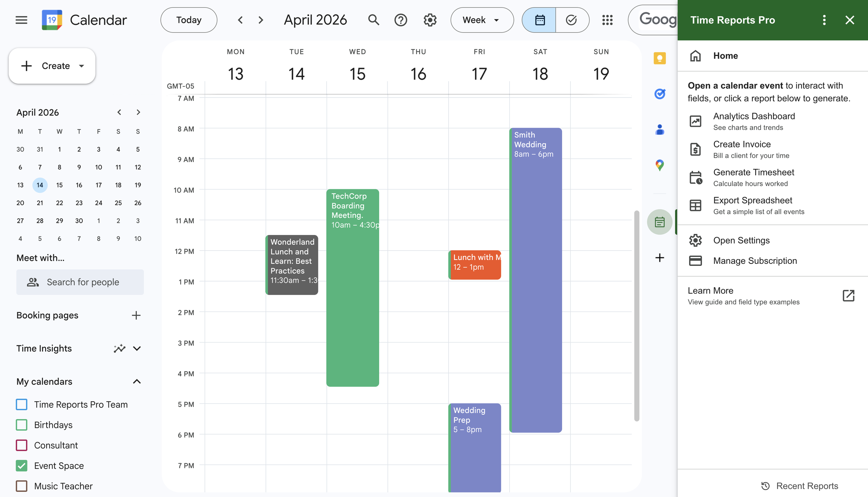Check the Consultant calendar checkbox
The width and height of the screenshot is (868, 497).
click(22, 445)
